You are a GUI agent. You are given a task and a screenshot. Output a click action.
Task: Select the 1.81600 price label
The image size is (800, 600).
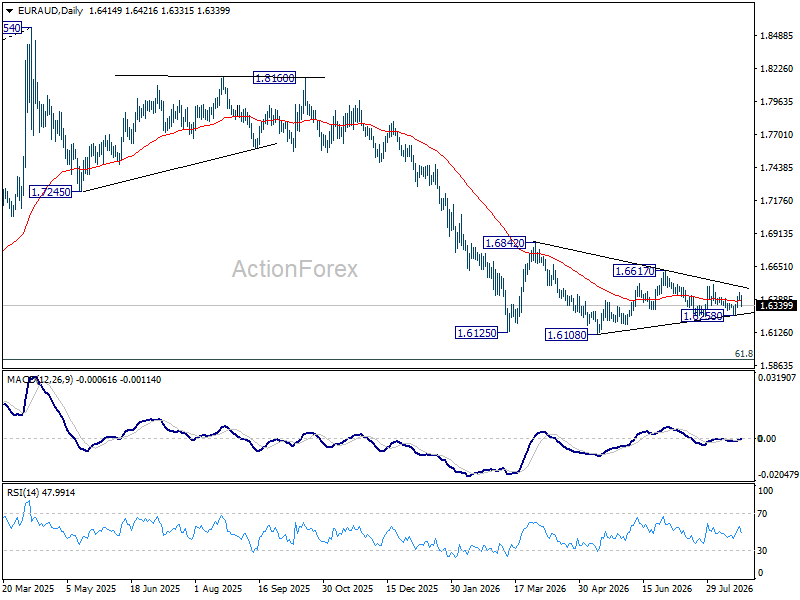pos(274,78)
